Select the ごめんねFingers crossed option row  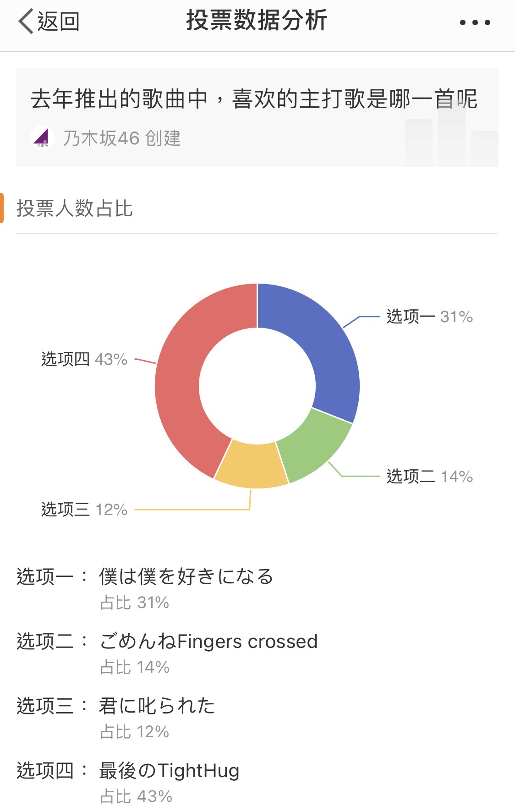point(257,653)
